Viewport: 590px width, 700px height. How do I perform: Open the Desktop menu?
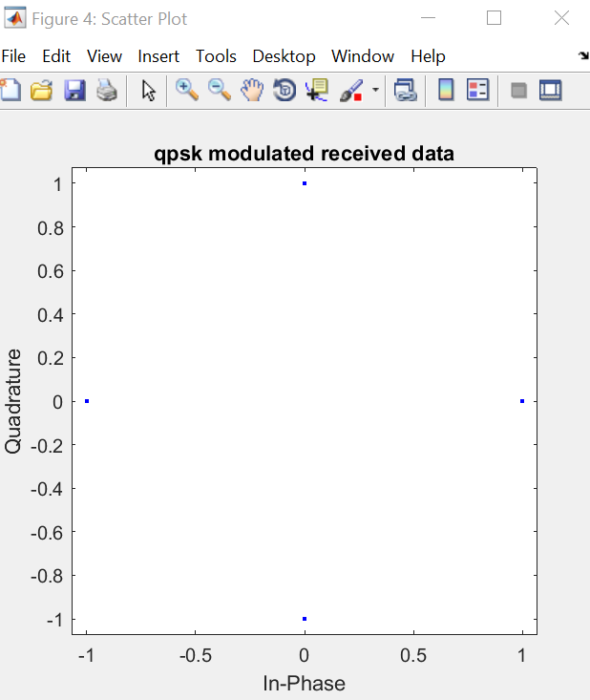click(284, 56)
